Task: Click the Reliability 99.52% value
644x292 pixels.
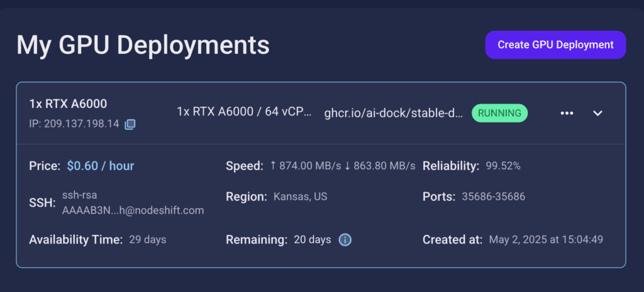Action: 503,166
